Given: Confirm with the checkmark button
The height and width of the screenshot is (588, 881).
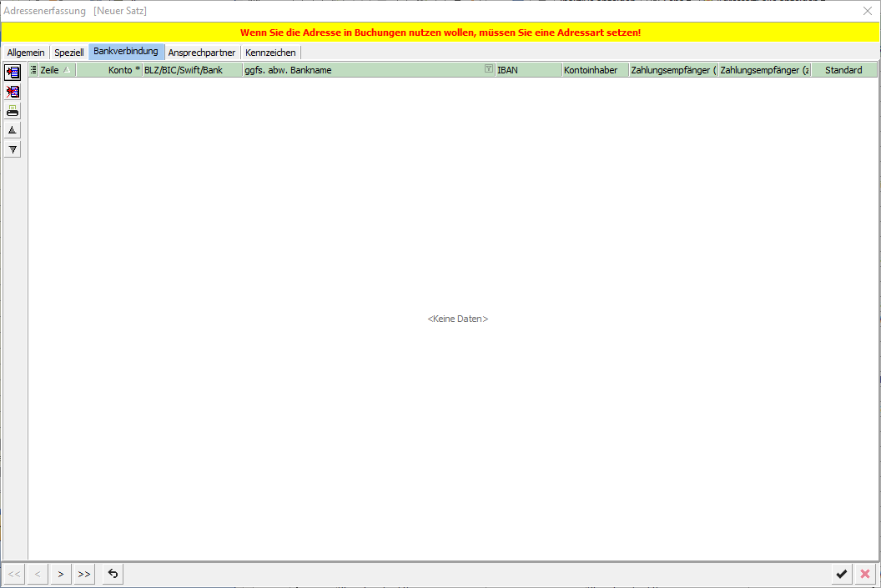Looking at the screenshot, I should (842, 574).
